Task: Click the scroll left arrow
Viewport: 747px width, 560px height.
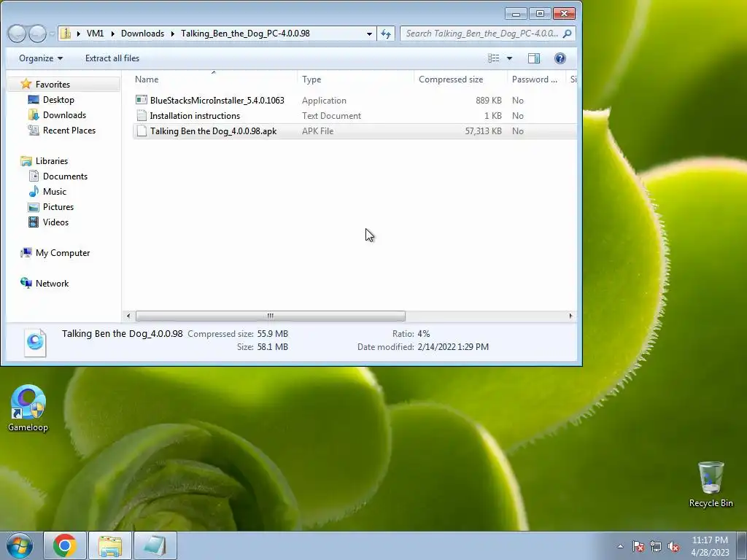Action: 128,316
